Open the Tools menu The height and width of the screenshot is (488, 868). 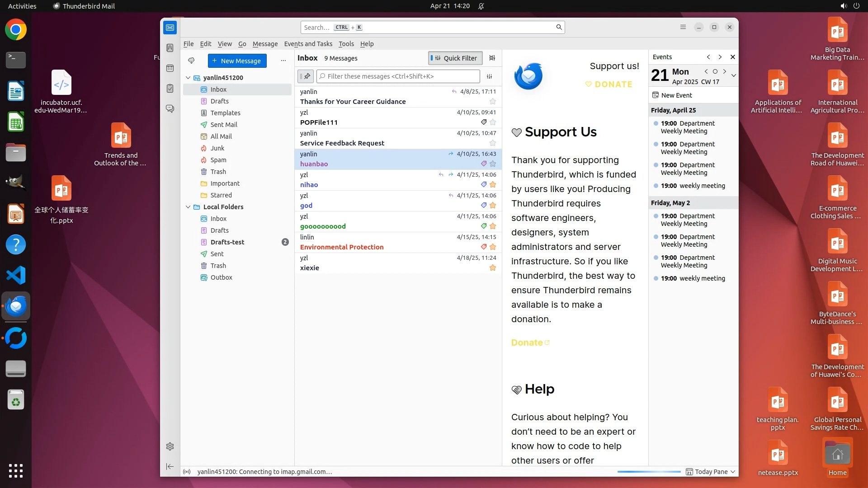[x=346, y=44]
